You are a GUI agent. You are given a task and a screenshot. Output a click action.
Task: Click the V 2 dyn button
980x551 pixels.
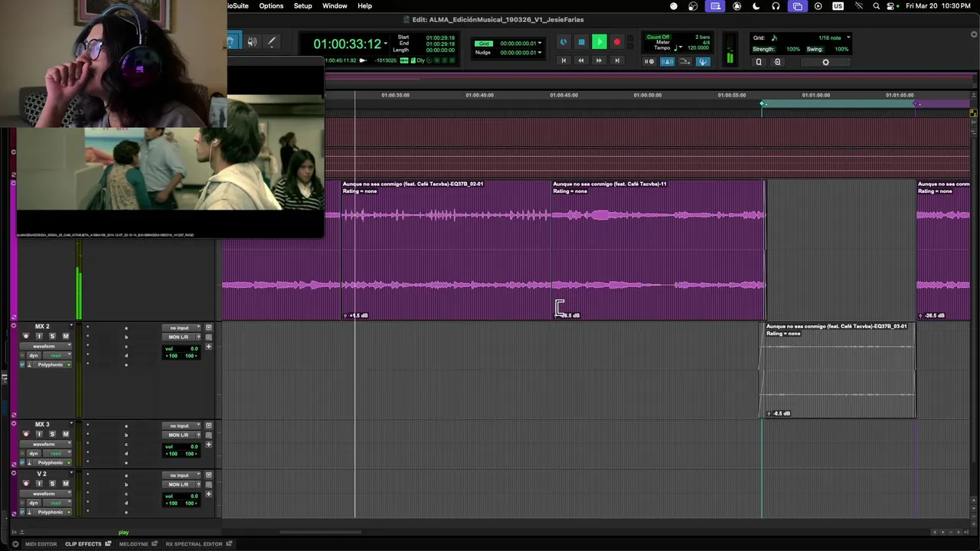34,503
